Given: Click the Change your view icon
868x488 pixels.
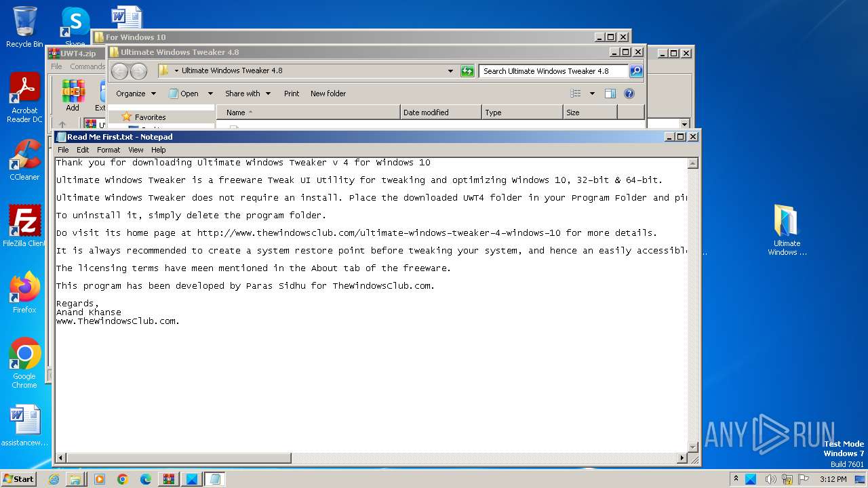Looking at the screenshot, I should (x=576, y=94).
